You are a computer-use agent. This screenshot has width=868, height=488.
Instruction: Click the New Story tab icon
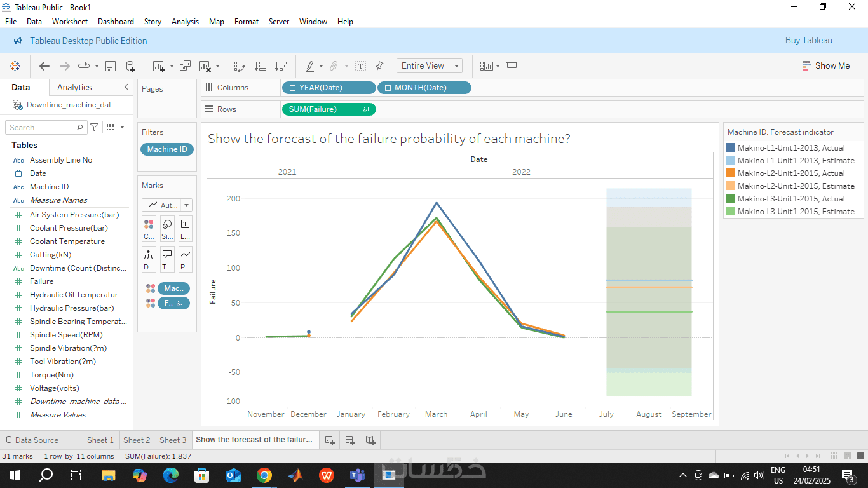pos(370,440)
